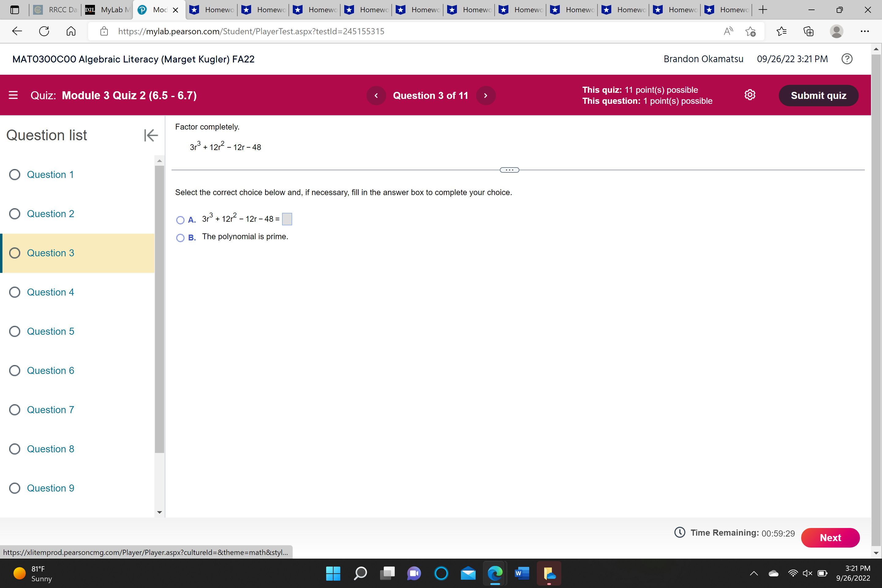Click the answer box for choice A

pos(287,219)
